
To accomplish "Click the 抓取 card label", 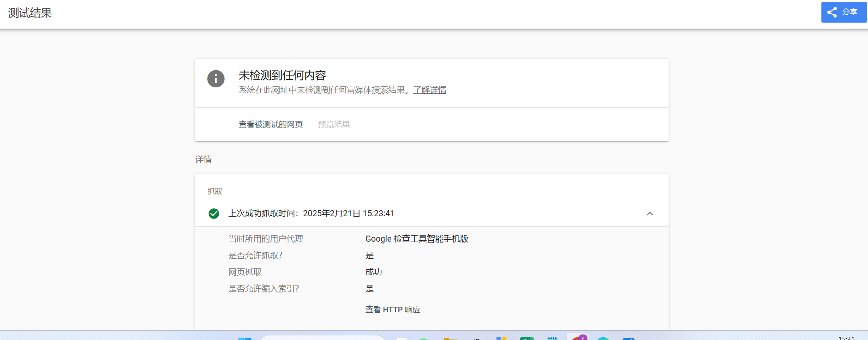I will [215, 191].
